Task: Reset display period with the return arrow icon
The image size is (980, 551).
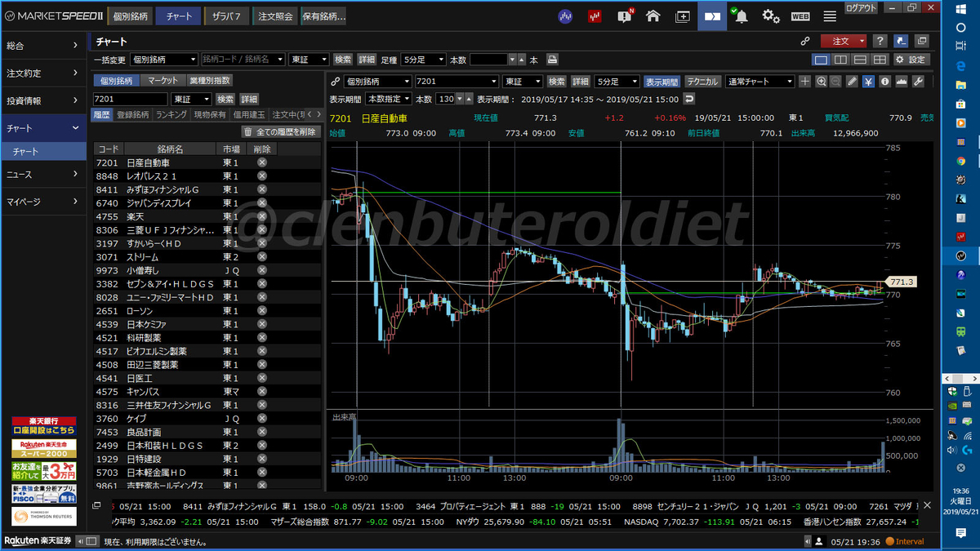Action: tap(689, 99)
